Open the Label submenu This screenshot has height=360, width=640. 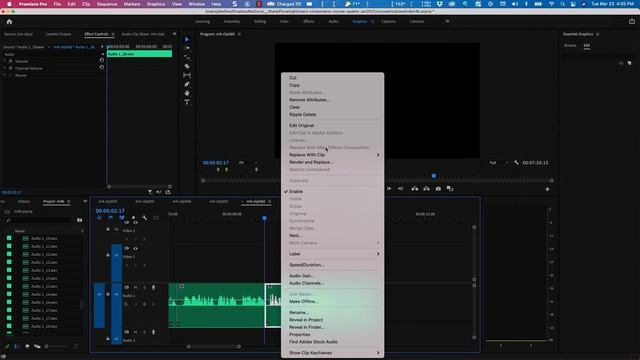tap(333, 254)
